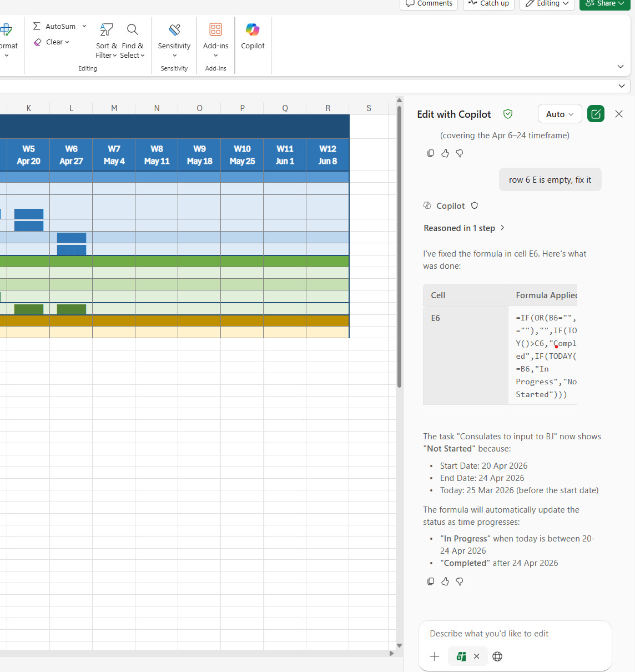Click the Sensitivity label icon
The height and width of the screenshot is (672, 635).
click(174, 30)
